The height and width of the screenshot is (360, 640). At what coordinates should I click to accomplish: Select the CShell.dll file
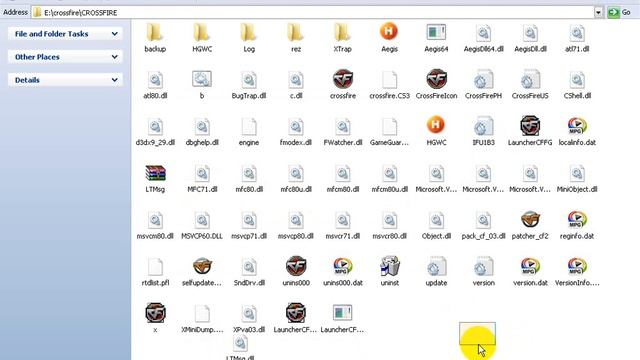(577, 80)
